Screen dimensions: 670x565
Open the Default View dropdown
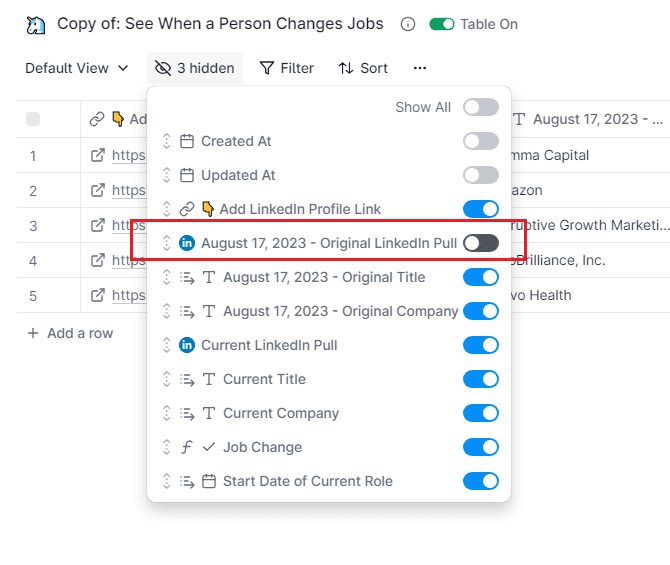77,68
